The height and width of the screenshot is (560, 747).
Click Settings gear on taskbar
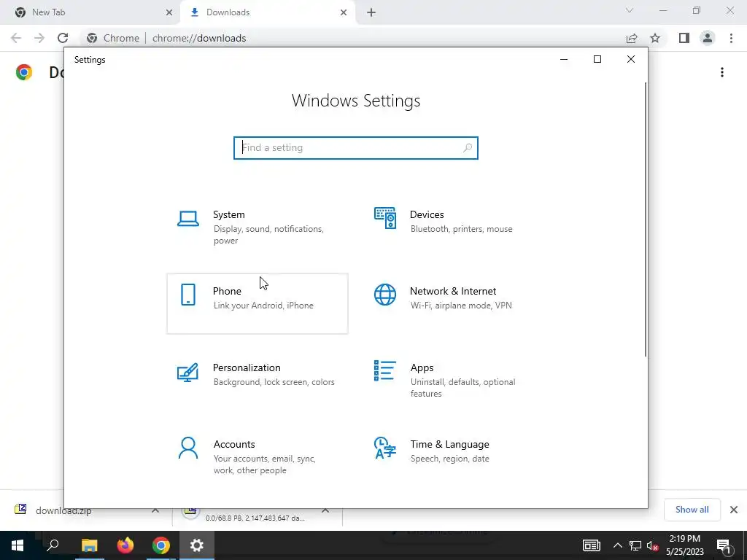(197, 545)
